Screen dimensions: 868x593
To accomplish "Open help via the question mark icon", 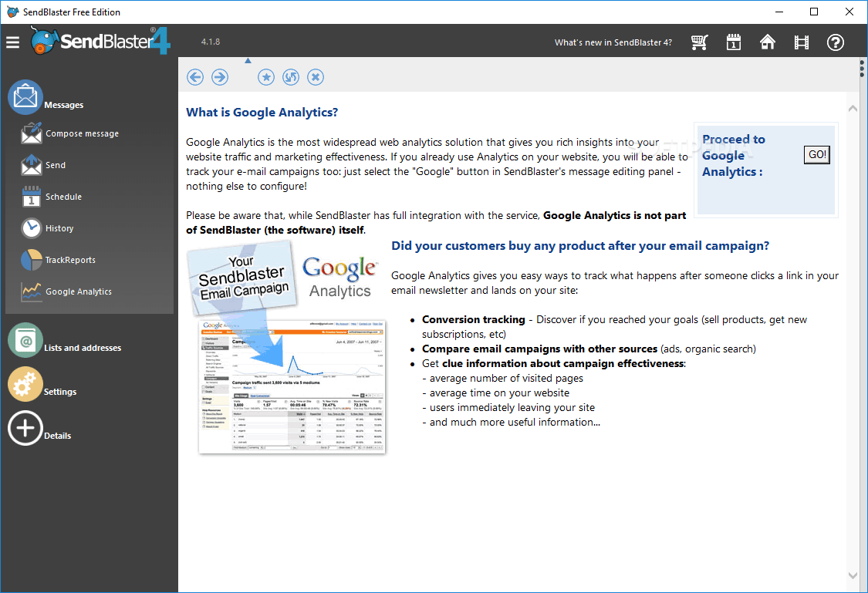I will (x=835, y=42).
